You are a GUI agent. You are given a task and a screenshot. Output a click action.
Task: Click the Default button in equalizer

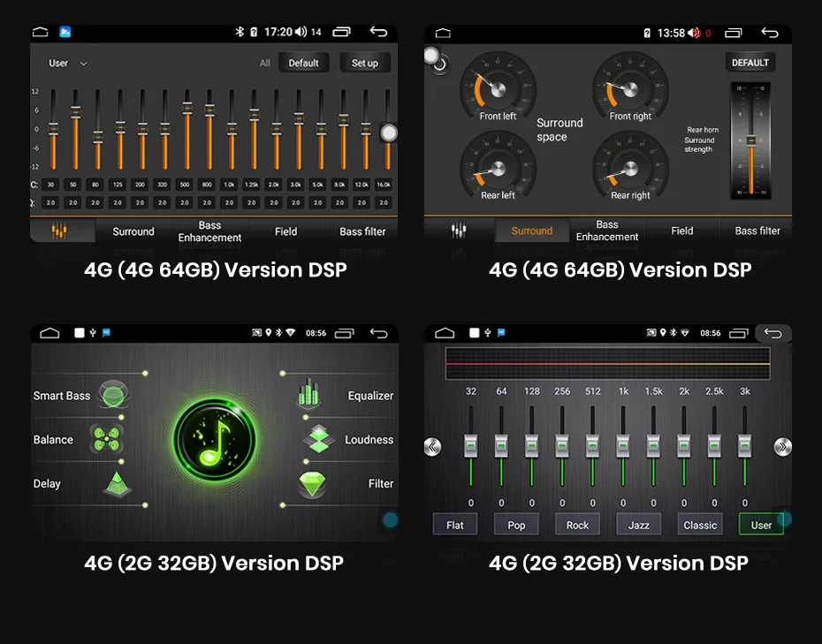tap(303, 63)
